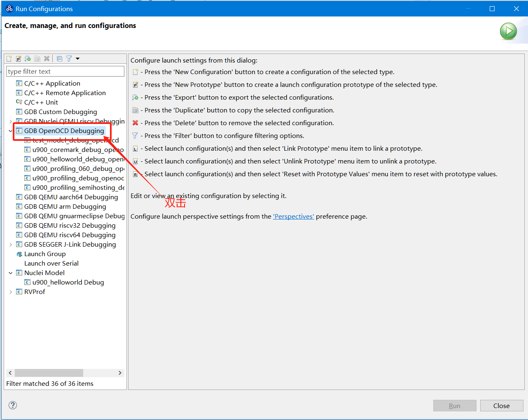Click the Filter funnel toolbar icon
Screen dimensions: 528x420
[x=69, y=58]
